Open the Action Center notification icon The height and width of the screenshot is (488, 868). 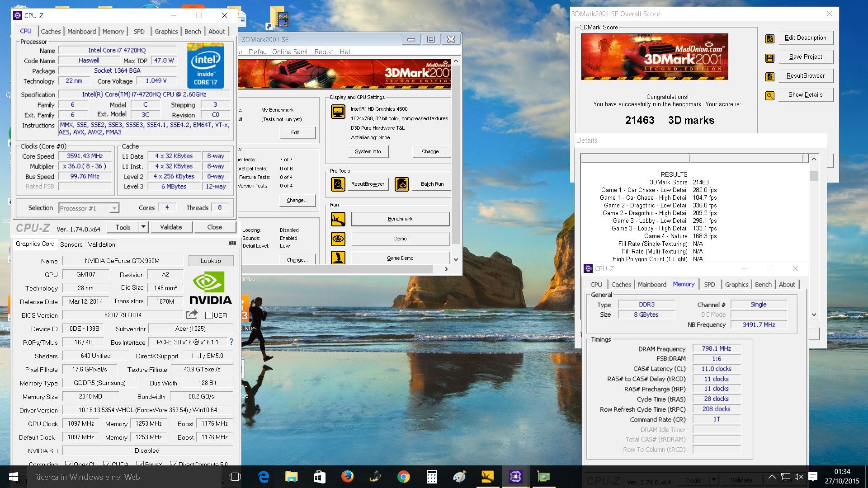[813, 477]
